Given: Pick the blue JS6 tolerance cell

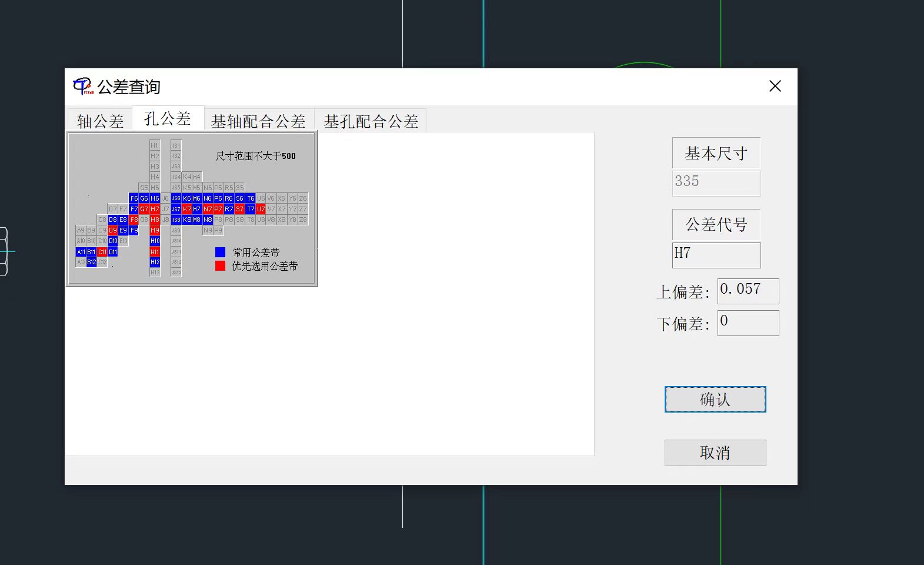Looking at the screenshot, I should click(x=176, y=198).
